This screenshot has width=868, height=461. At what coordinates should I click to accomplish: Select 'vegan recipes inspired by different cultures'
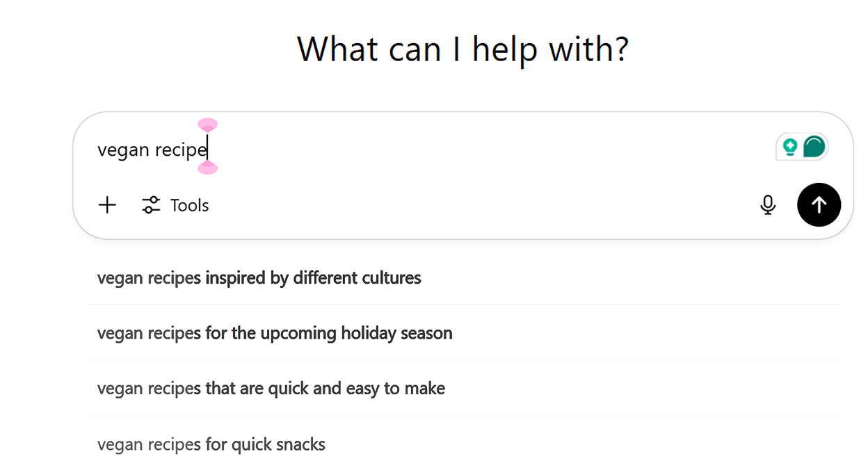click(x=259, y=277)
